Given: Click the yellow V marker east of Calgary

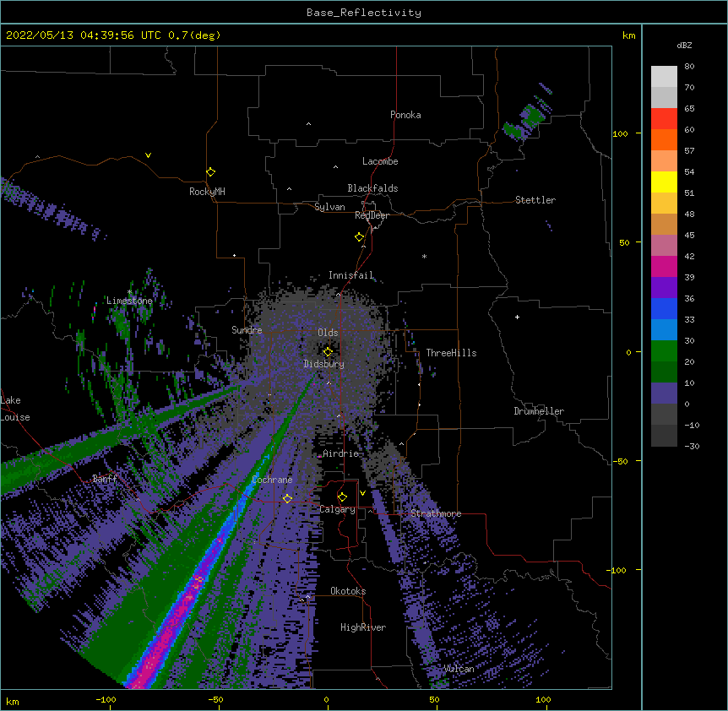Looking at the screenshot, I should click(x=362, y=493).
